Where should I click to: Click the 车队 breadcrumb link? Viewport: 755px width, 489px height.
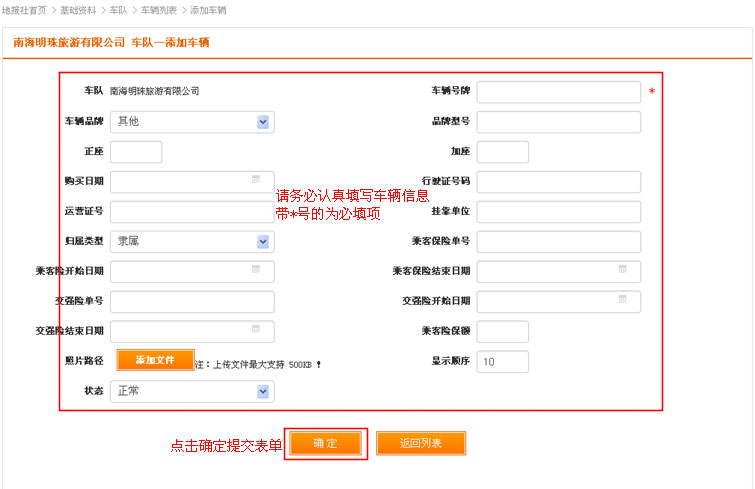(x=118, y=10)
